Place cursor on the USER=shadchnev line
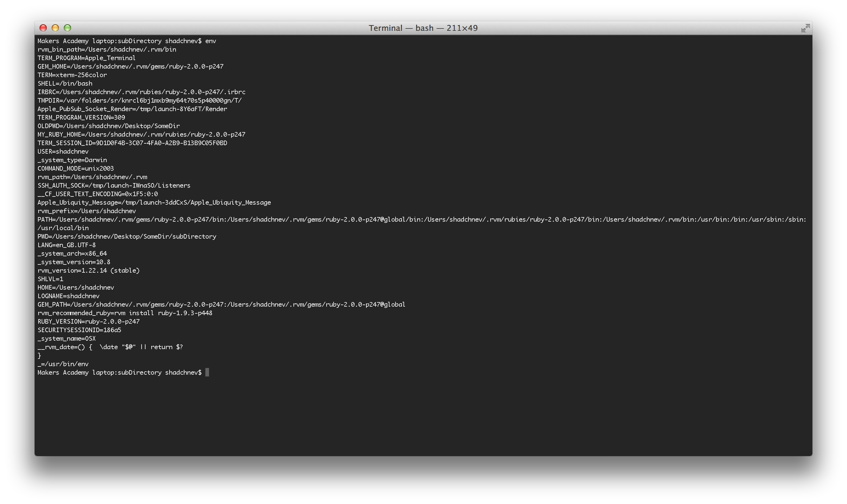Viewport: 847px width, 504px height. coord(63,152)
